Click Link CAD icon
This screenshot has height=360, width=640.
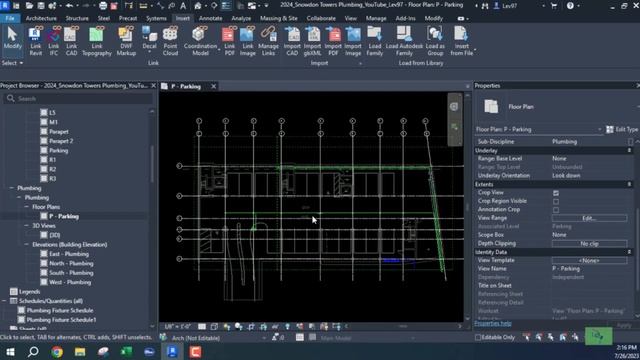[x=71, y=41]
